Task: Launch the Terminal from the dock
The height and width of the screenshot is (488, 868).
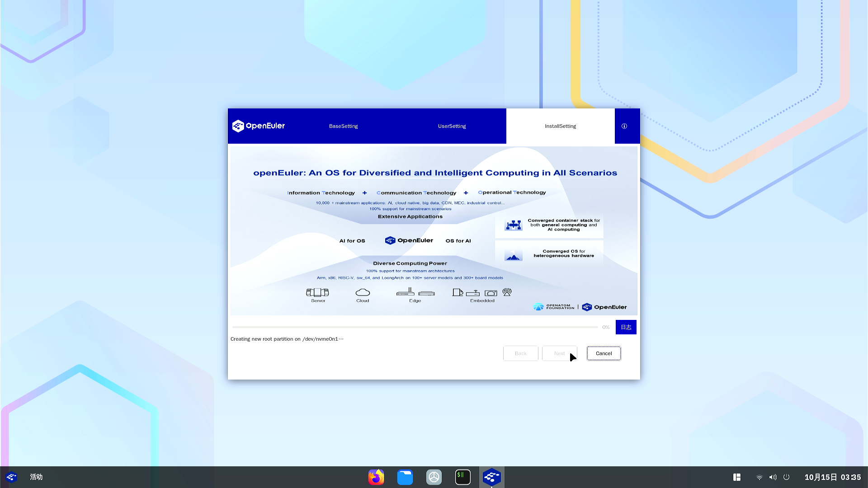Action: 462,477
